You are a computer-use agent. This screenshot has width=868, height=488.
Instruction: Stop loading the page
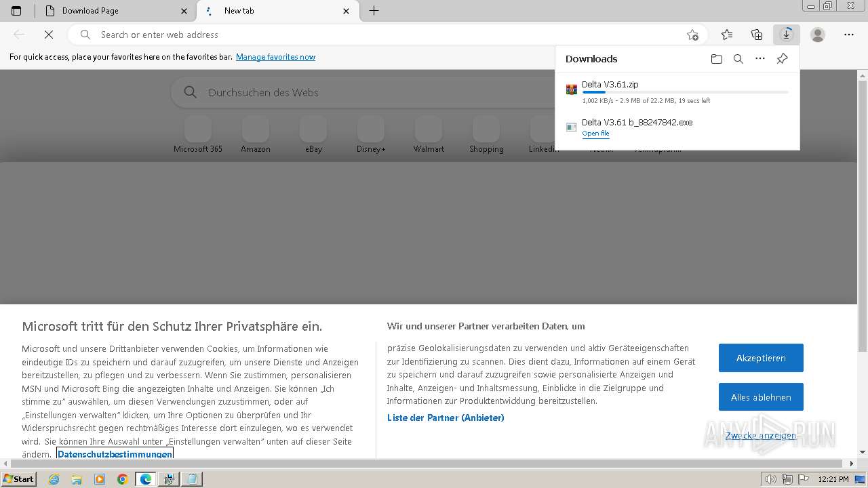point(47,35)
